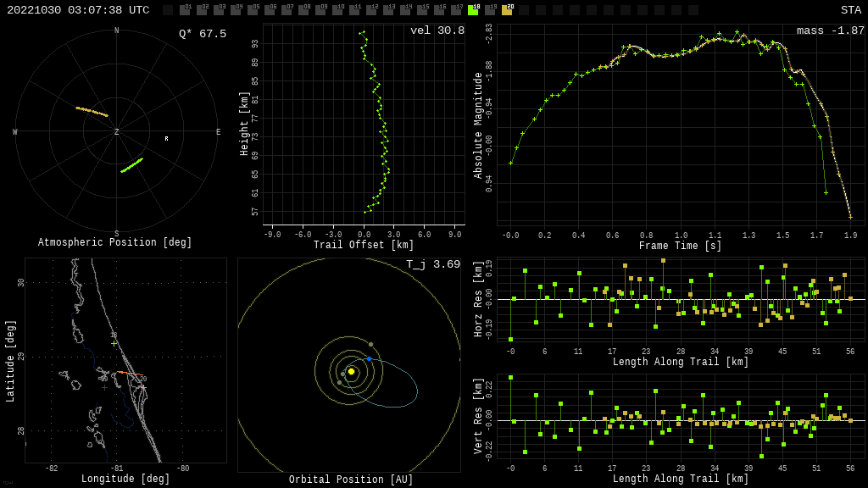
Task: Click the zenith Z marker in polar plot
Action: pyautogui.click(x=116, y=132)
